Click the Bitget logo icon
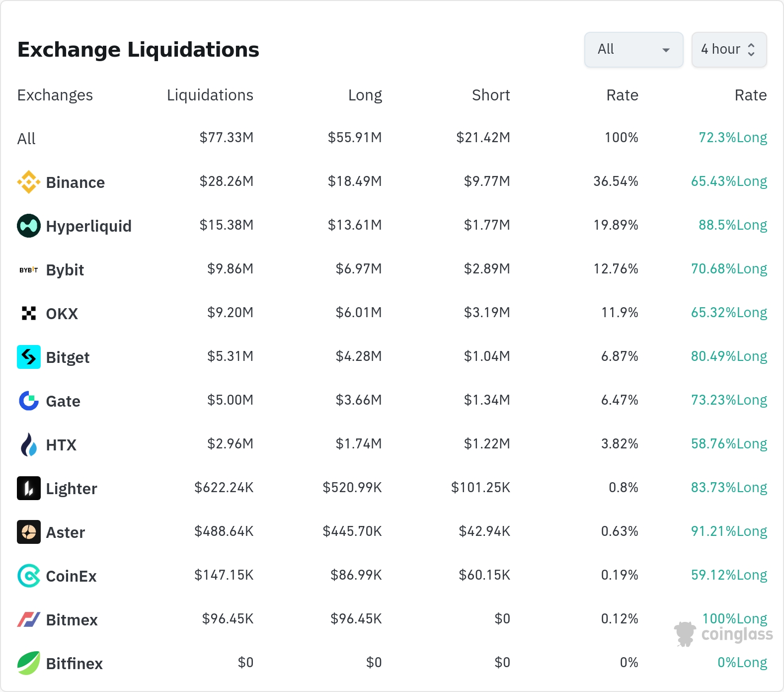Image resolution: width=784 pixels, height=692 pixels. click(29, 357)
